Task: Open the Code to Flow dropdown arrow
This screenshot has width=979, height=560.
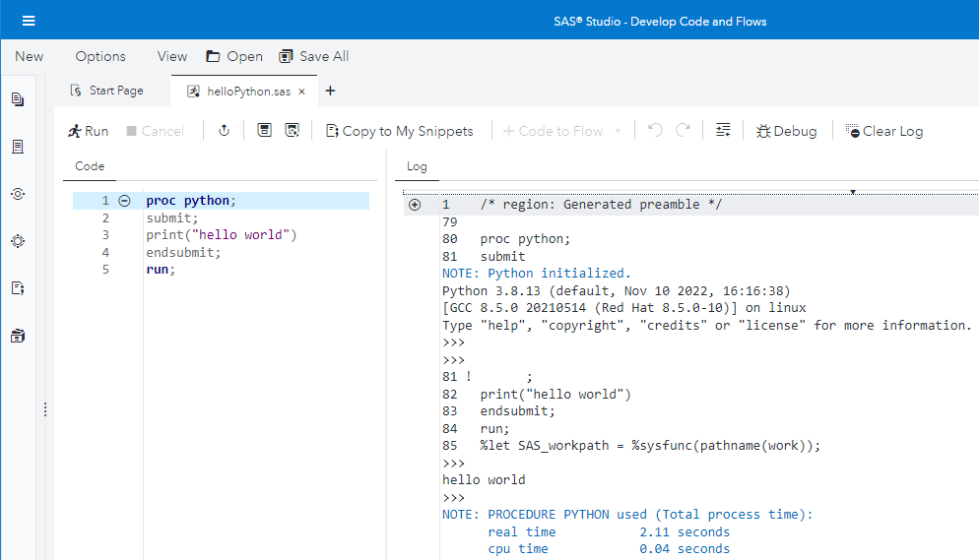Action: [618, 131]
